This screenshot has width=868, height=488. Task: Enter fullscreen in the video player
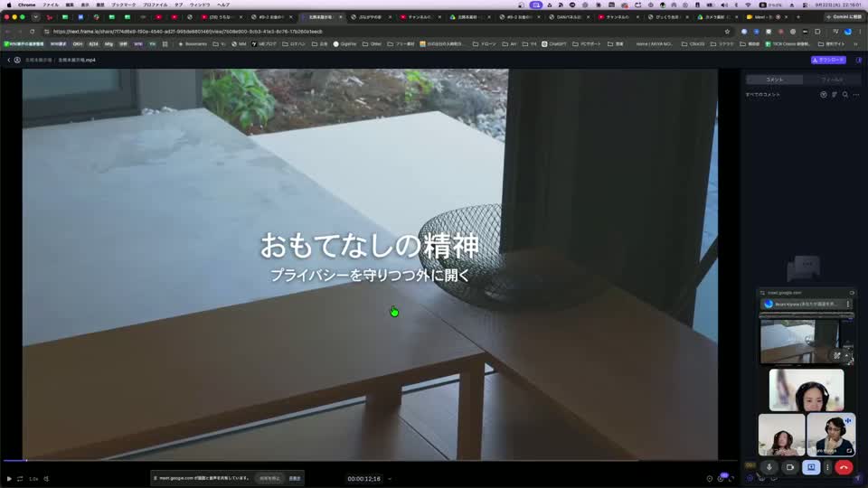pos(731,479)
